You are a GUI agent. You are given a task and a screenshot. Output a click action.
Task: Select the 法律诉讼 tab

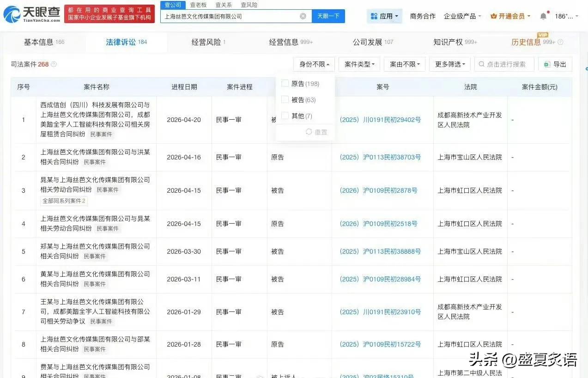tap(126, 42)
